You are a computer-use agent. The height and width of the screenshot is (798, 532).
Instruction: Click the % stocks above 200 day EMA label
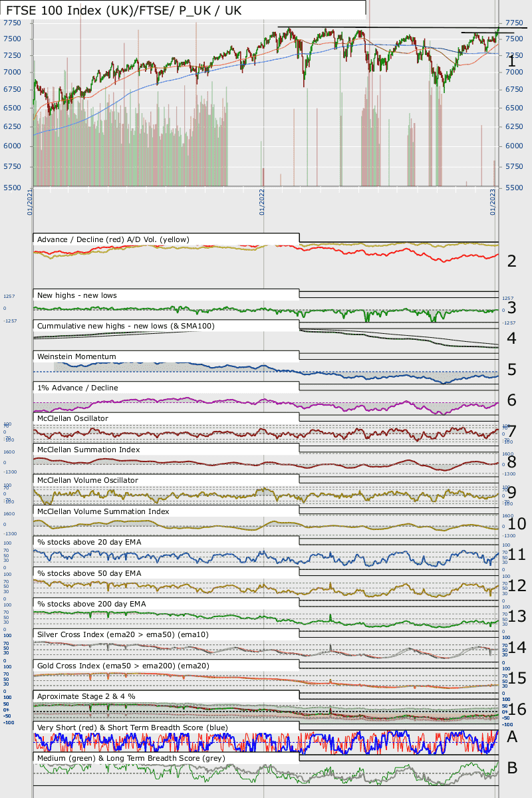tap(91, 603)
